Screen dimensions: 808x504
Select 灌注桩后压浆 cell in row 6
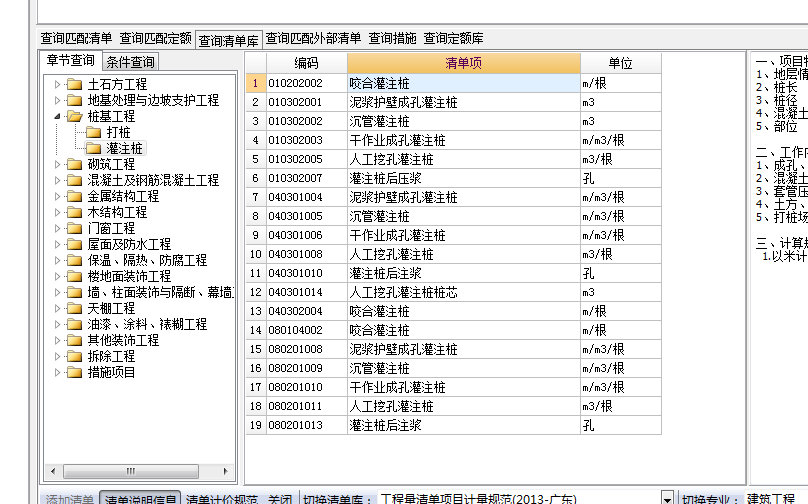click(x=464, y=178)
